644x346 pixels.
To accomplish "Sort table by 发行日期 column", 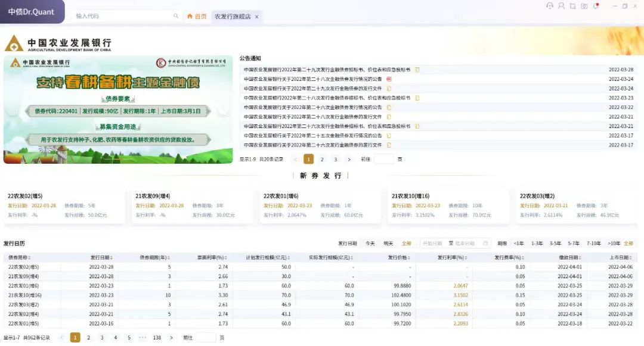I will click(x=101, y=258).
